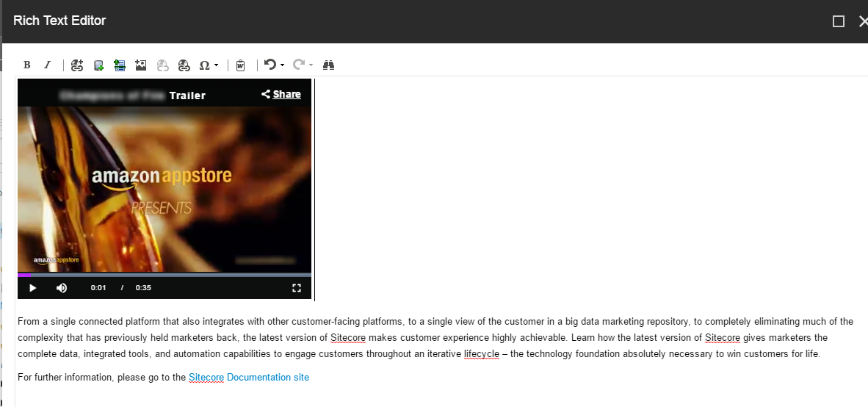
Task: Click the 0:01 elapsed time text
Action: tap(98, 288)
